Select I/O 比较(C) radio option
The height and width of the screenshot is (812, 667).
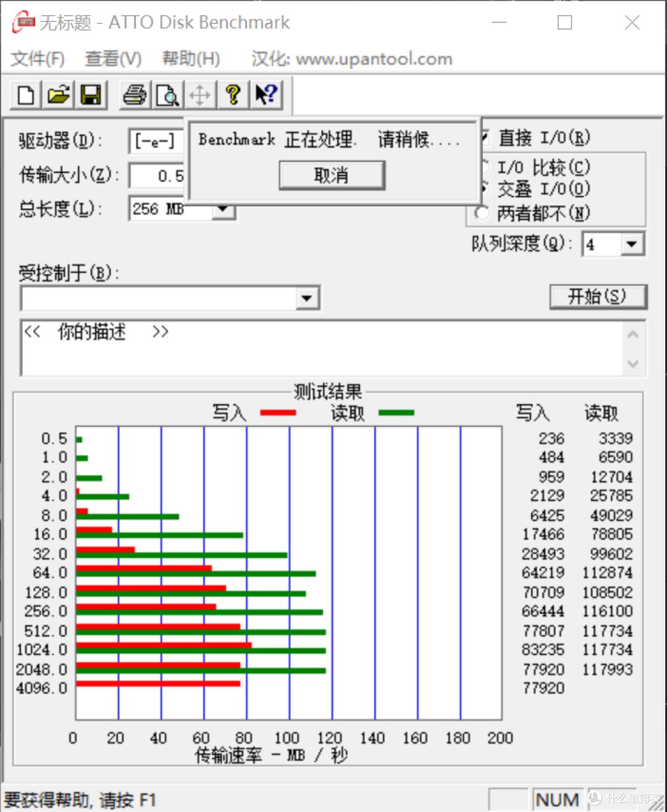click(x=485, y=167)
